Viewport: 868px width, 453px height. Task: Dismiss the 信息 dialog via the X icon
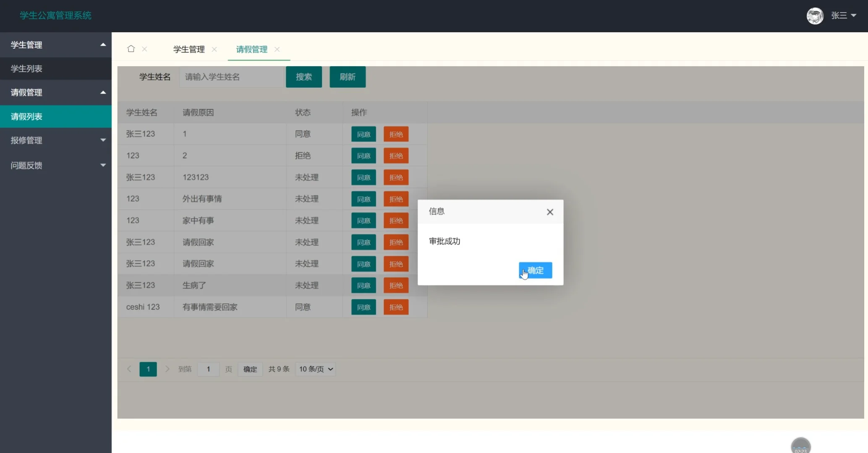point(550,212)
